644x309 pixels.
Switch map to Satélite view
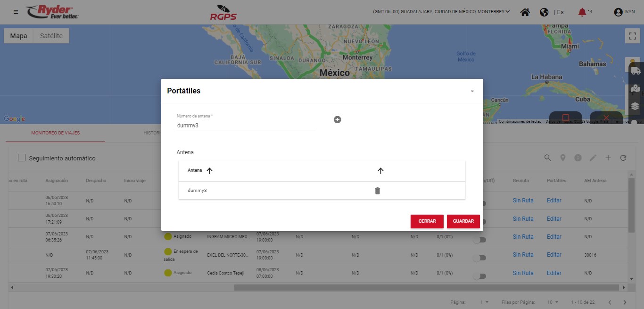pos(51,36)
